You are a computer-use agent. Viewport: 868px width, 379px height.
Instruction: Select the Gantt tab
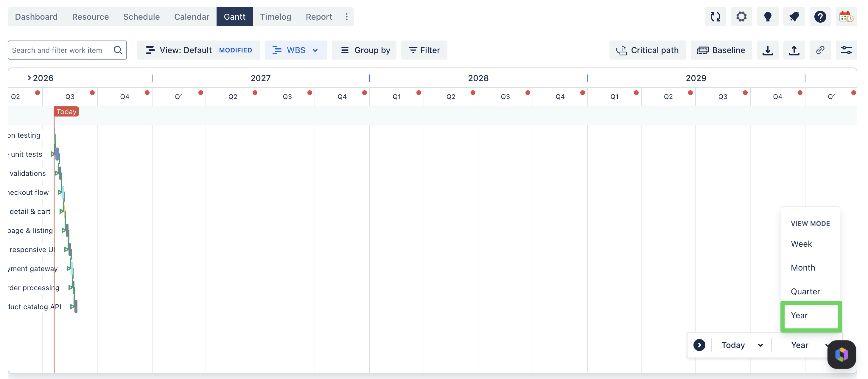pyautogui.click(x=234, y=16)
